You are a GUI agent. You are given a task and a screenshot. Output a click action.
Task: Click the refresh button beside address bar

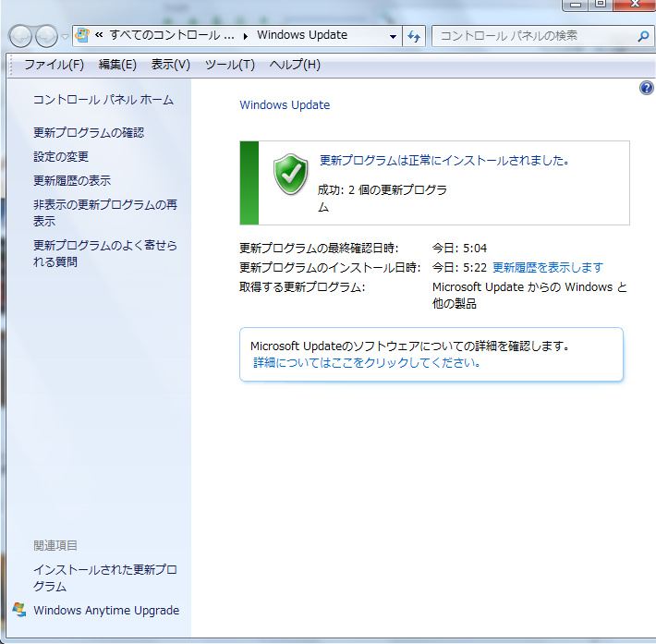414,36
